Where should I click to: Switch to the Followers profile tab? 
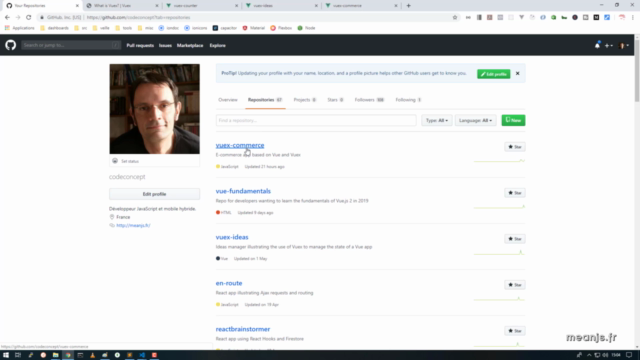(x=369, y=100)
